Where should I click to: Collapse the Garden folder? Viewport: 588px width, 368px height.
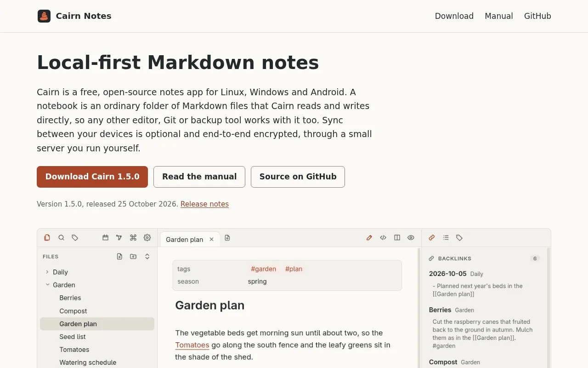point(97,285)
